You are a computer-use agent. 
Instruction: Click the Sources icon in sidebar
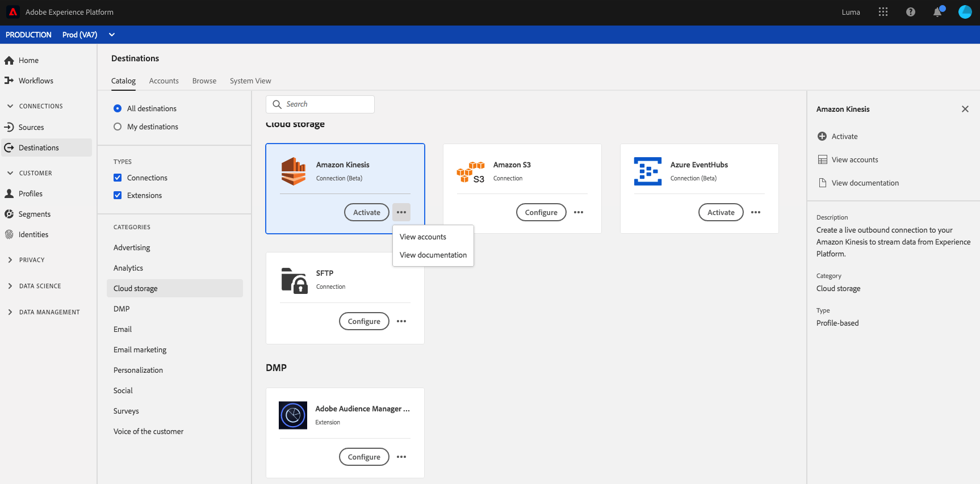coord(9,127)
